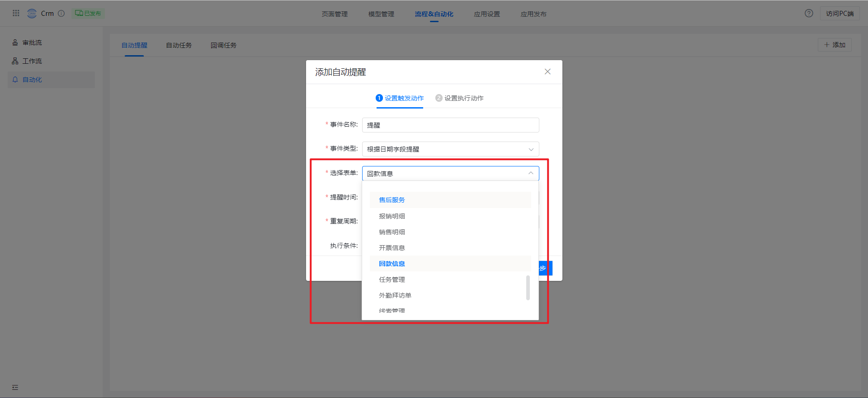Select step 1 设置触发动作

click(400, 98)
